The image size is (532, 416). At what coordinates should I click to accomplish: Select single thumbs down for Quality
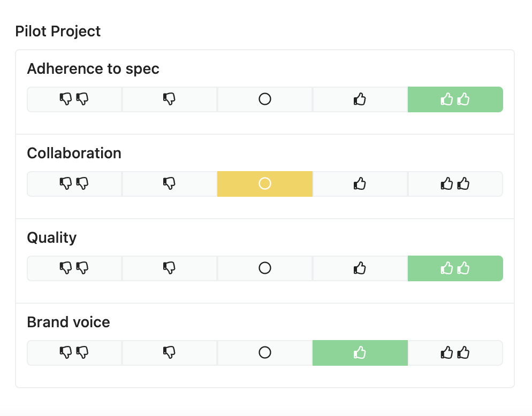169,268
